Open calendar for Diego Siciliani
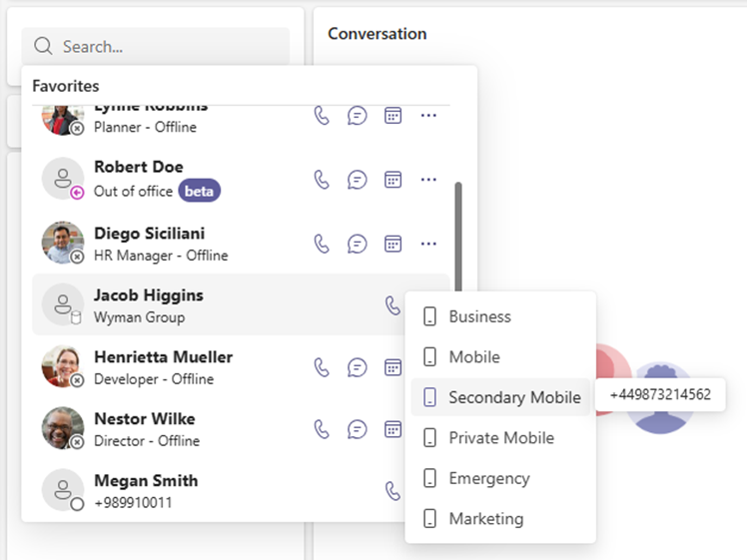Screen dimensions: 747x560 (x=393, y=244)
